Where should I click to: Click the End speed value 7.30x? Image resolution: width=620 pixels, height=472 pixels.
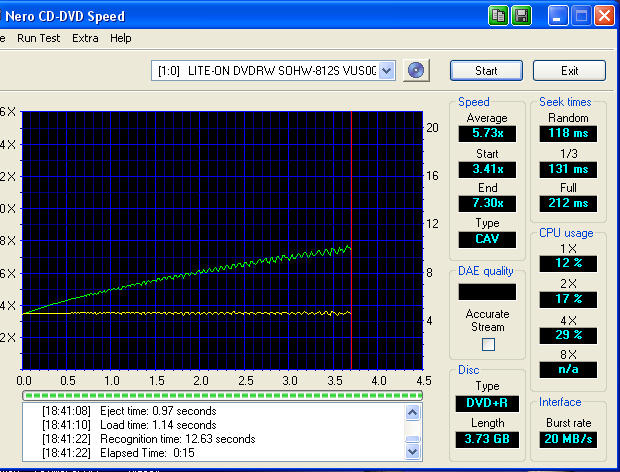[487, 203]
